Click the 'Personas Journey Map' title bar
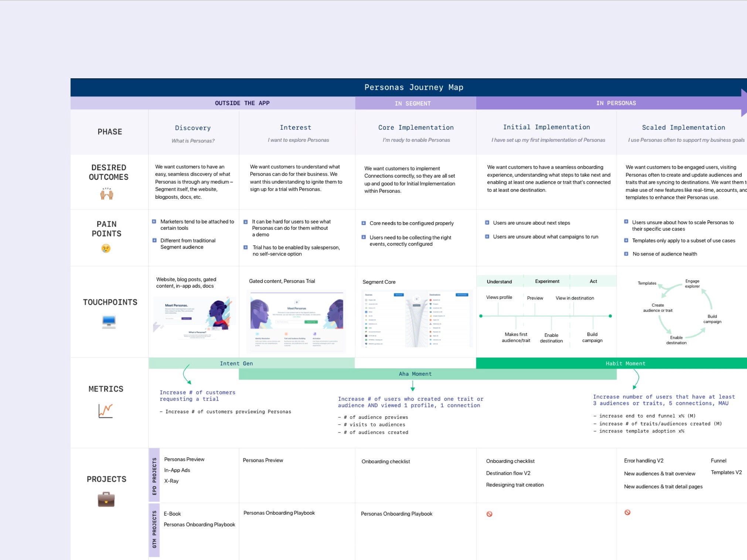 [x=413, y=88]
